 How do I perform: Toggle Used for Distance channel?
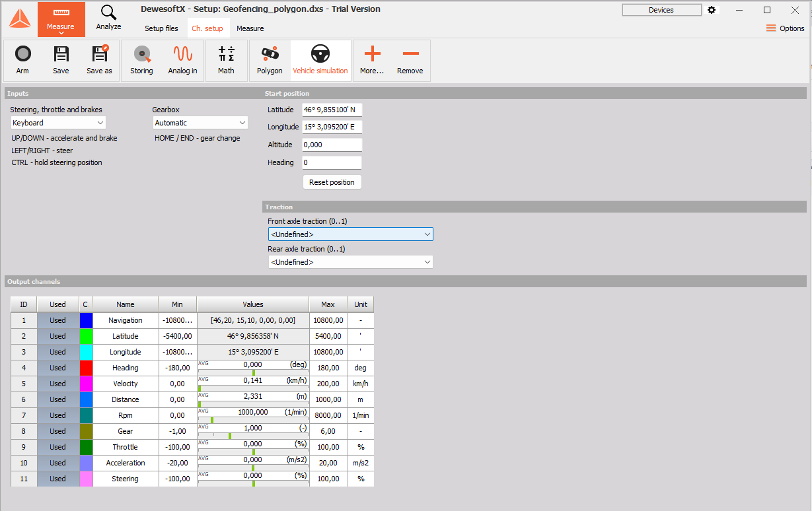click(57, 399)
